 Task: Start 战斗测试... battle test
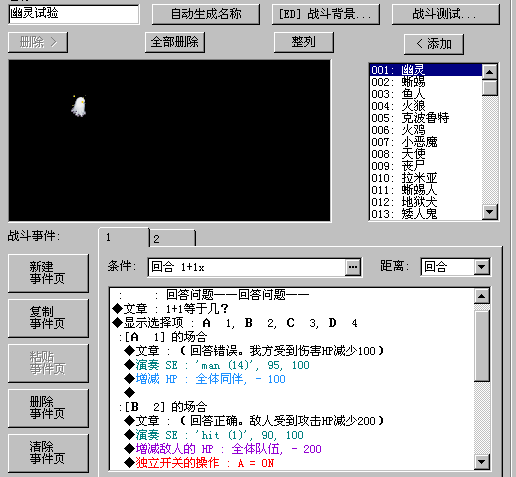click(446, 14)
